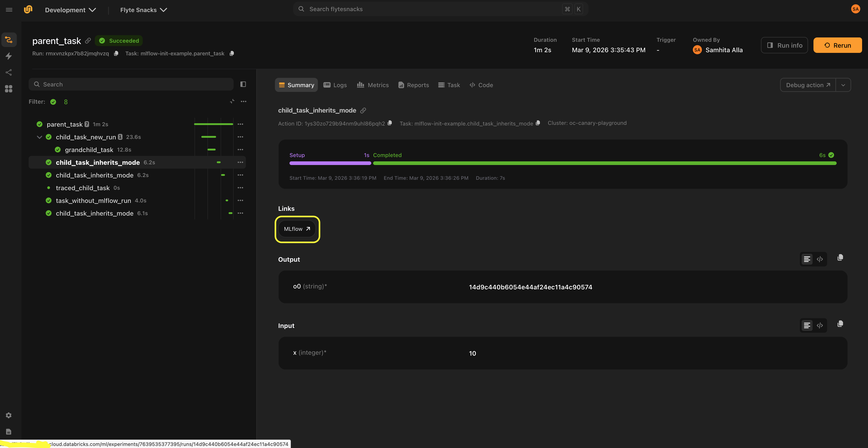Screen dimensions: 868x448
Task: Expand the Debug action dropdown arrow
Action: [x=843, y=85]
